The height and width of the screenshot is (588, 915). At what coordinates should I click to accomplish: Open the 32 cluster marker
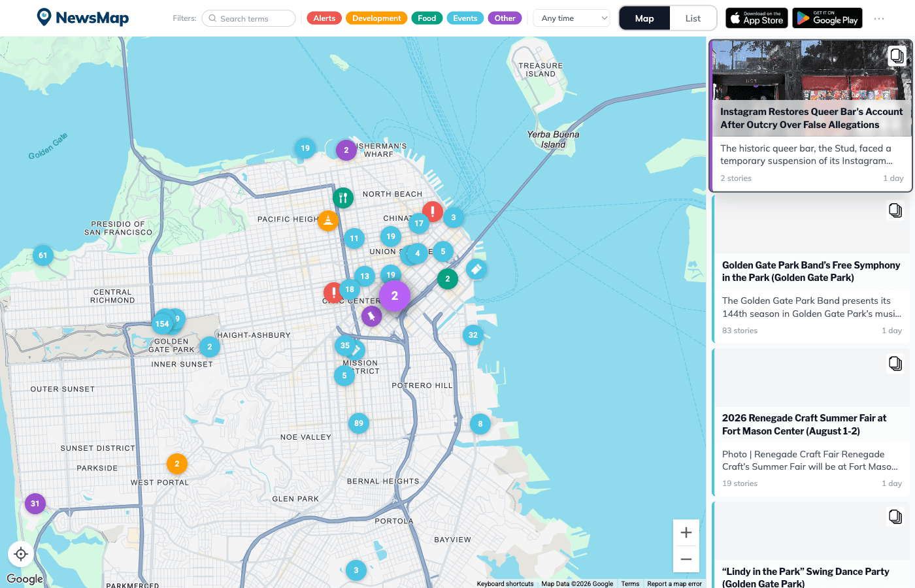tap(473, 335)
